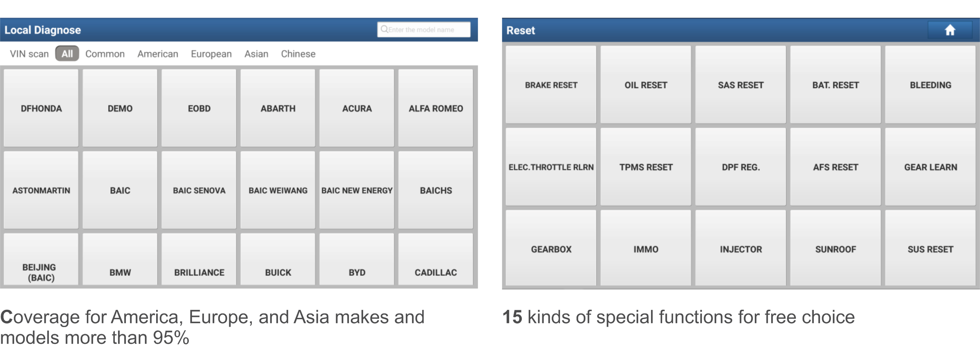This screenshot has width=980, height=359.
Task: Open the OIL RESET function
Action: [646, 85]
